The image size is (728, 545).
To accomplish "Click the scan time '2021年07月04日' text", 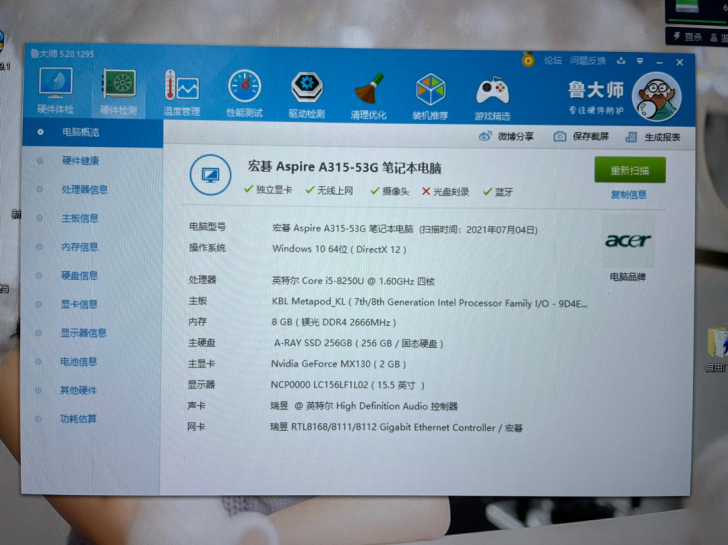I will tap(501, 230).
